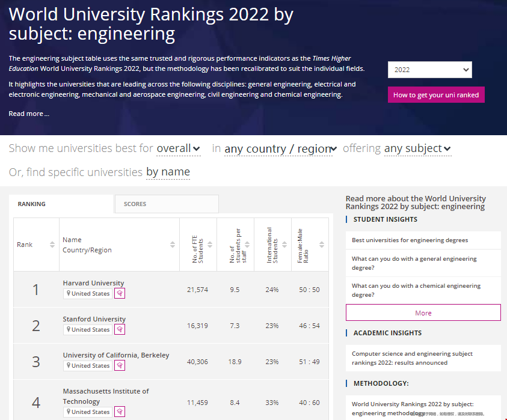Click Berkeley's FTE students value 40,306
Viewport: 507px width, 420px height.
coord(197,362)
